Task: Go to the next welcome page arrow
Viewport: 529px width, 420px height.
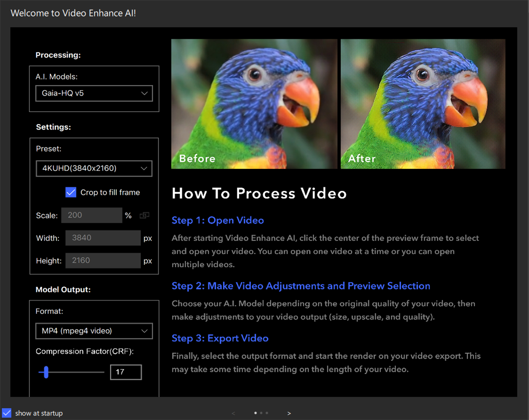Action: 289,413
